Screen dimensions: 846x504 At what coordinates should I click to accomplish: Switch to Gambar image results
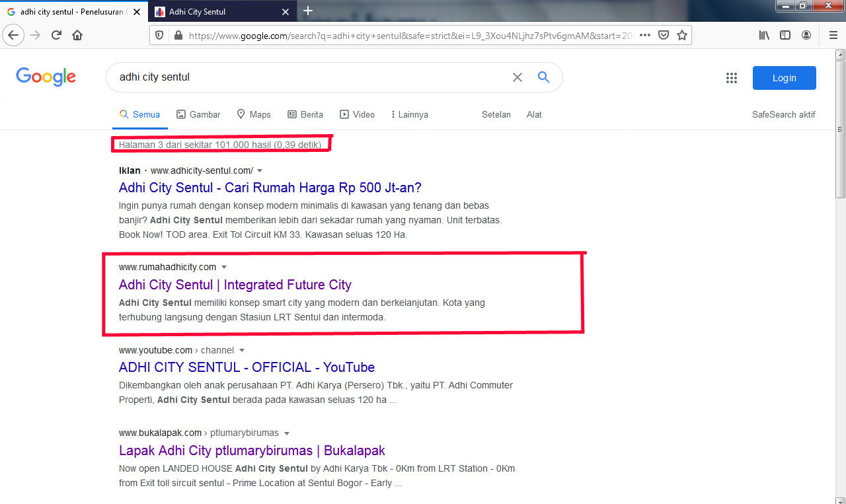(x=198, y=114)
